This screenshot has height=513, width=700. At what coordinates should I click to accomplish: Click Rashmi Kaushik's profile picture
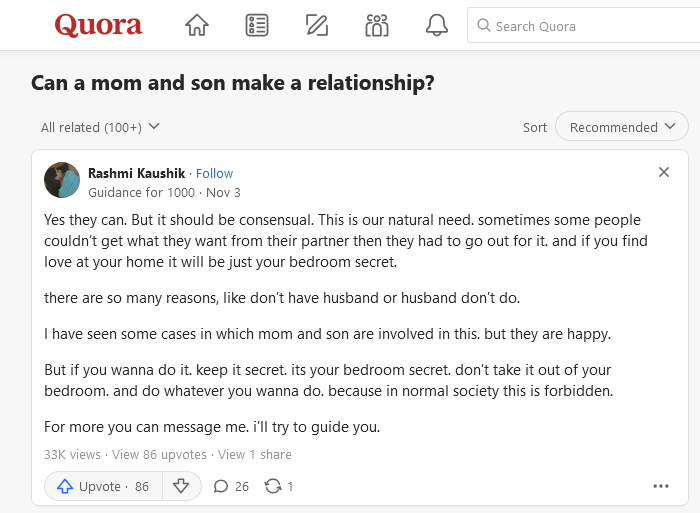pos(62,180)
